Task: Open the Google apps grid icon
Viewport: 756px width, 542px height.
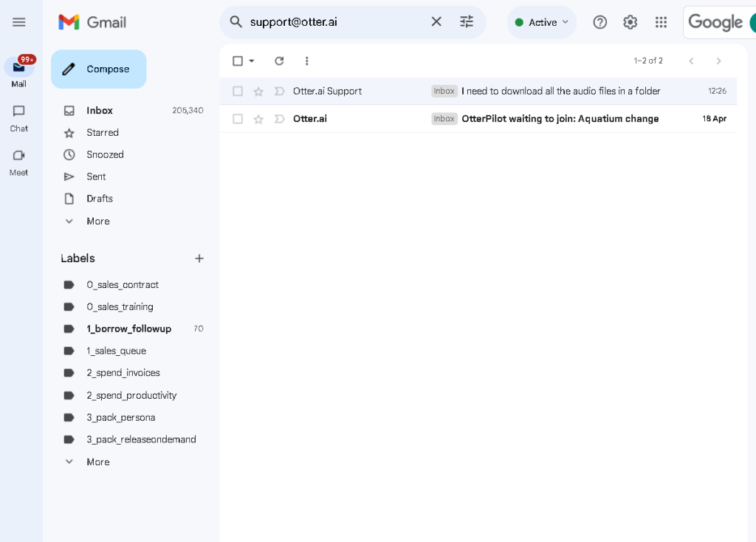Action: [661, 22]
